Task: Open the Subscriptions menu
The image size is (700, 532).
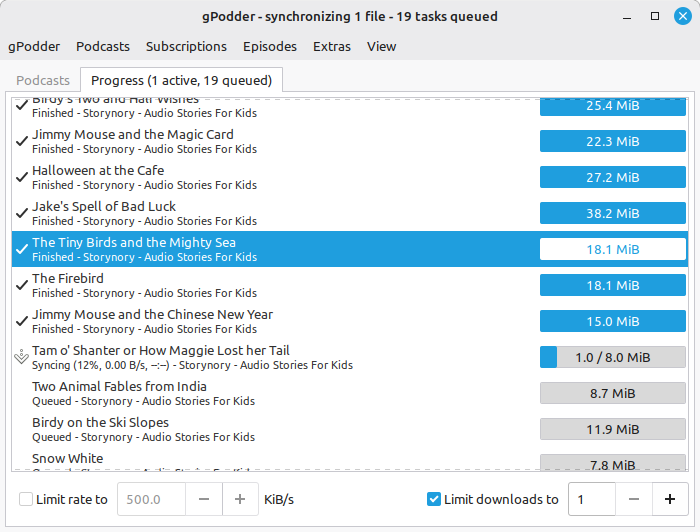Action: point(186,46)
